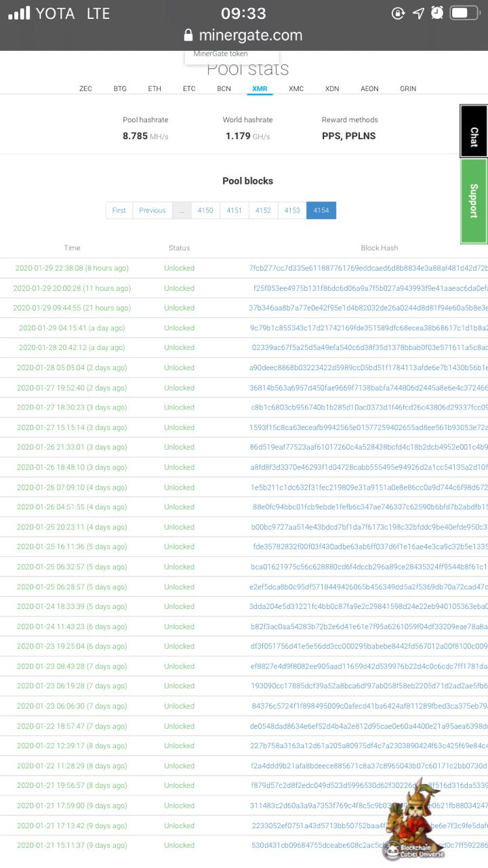Image resolution: width=488 pixels, height=868 pixels.
Task: Click the PPS, PPLNS reward methods value
Action: [349, 136]
